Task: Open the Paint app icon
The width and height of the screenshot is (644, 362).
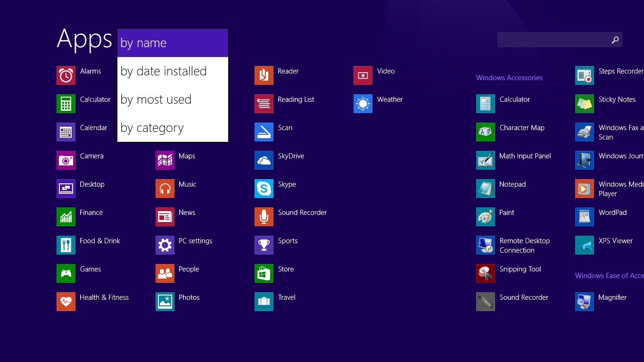Action: tap(486, 217)
